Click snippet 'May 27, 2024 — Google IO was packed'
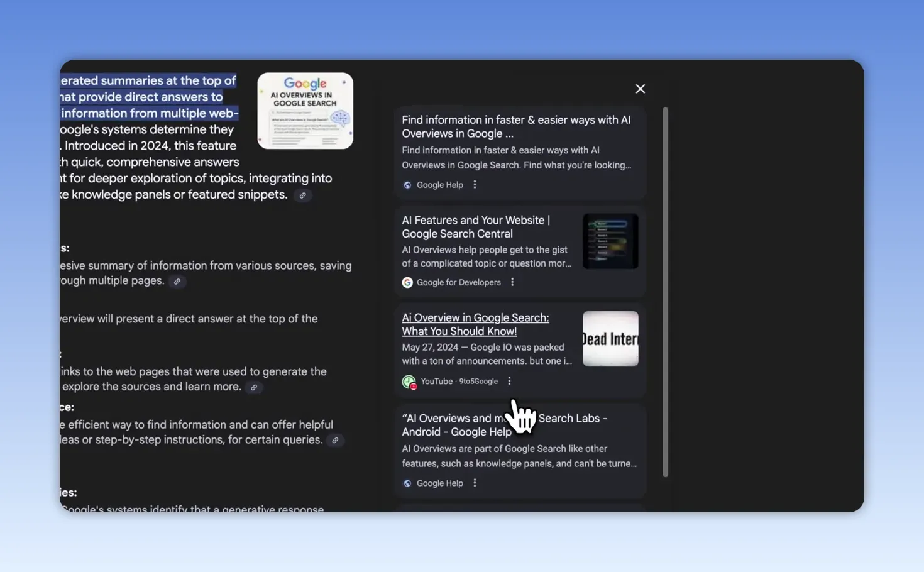The width and height of the screenshot is (924, 572). (x=487, y=354)
